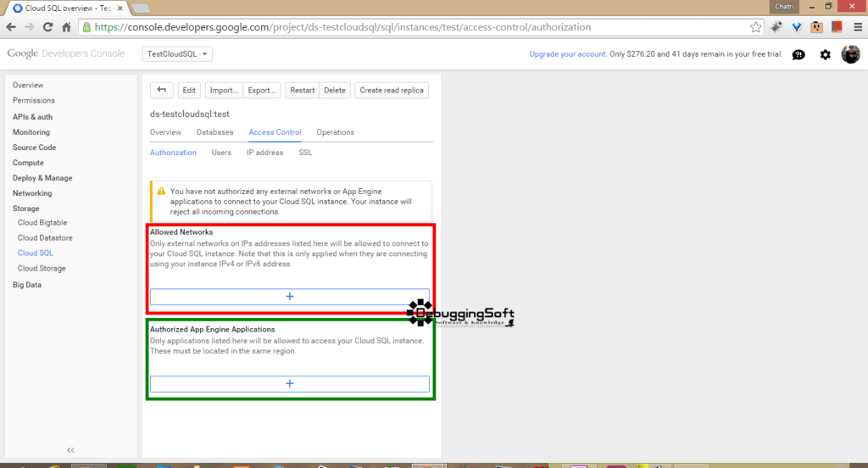Click the Chatri user button in title bar
The width and height of the screenshot is (868, 468).
784,7
